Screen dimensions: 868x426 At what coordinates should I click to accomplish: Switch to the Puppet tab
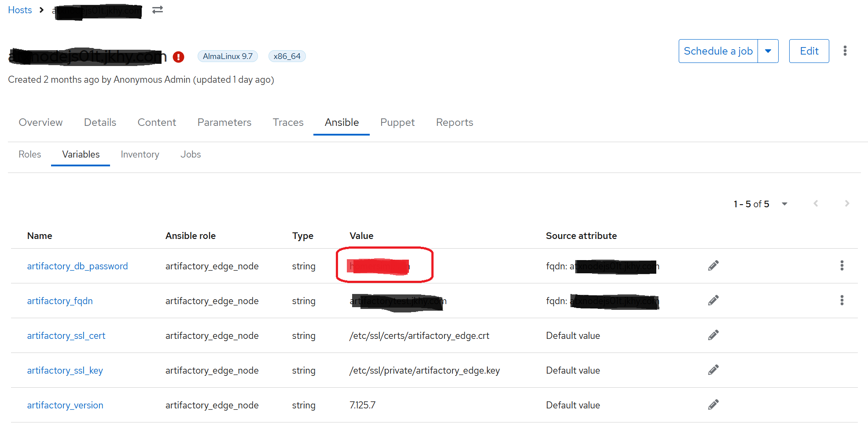(397, 122)
